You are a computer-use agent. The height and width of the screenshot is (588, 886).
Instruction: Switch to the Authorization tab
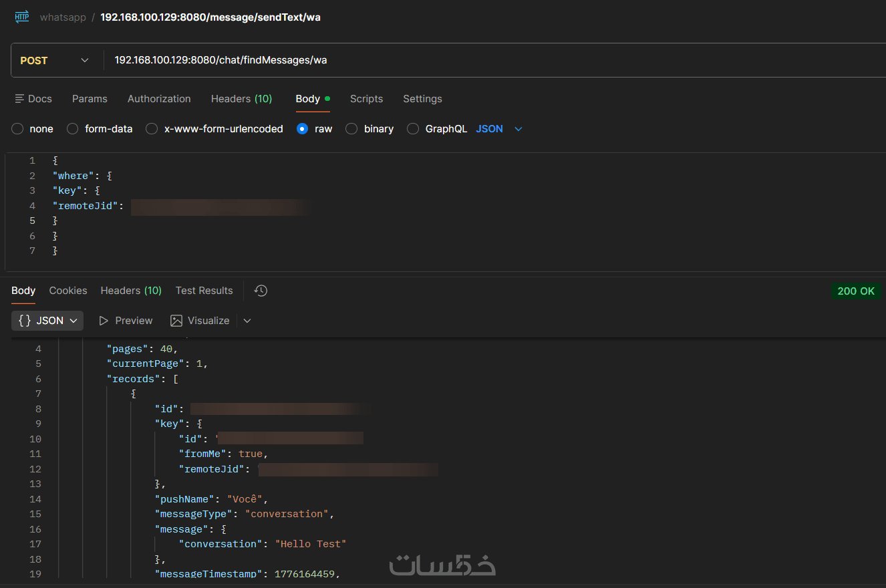point(159,99)
